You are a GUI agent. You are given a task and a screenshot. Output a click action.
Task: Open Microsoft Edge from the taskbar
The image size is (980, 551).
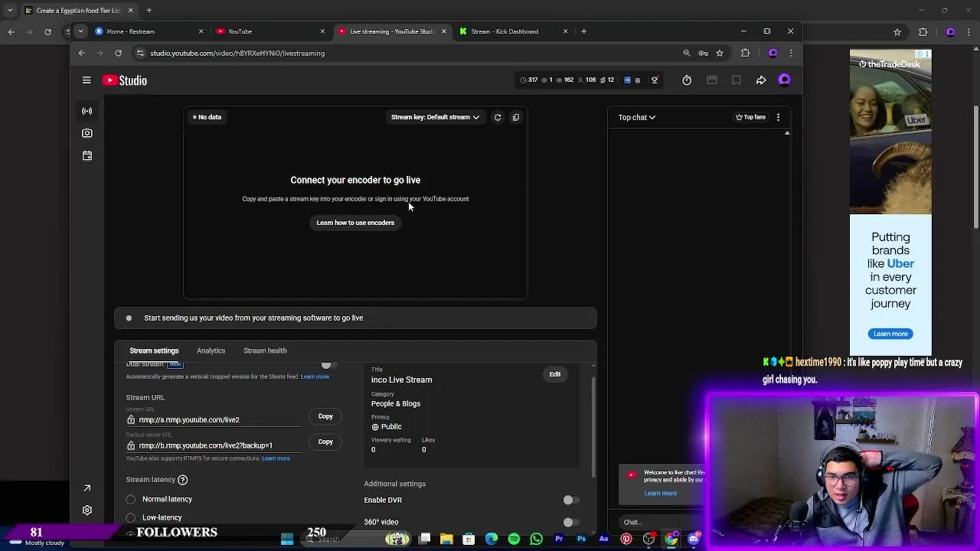(492, 540)
